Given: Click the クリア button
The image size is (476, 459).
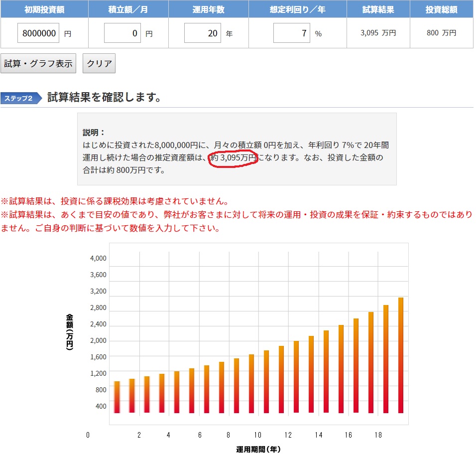Looking at the screenshot, I should point(99,63).
